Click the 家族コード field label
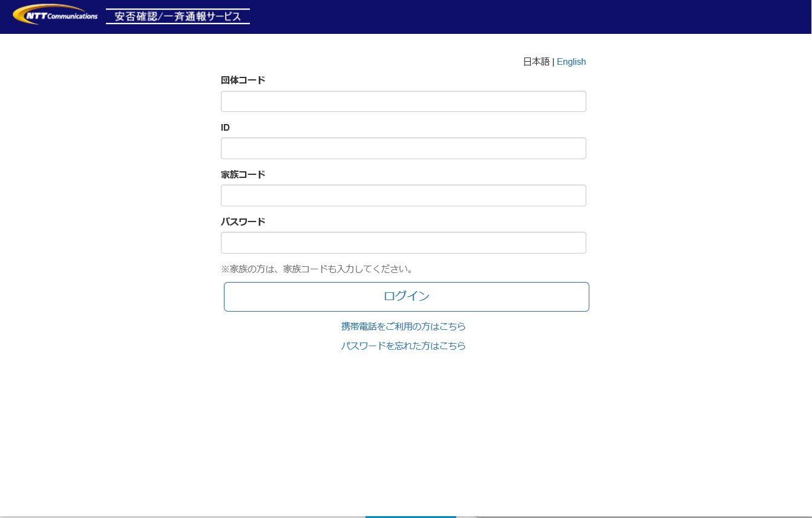 click(243, 175)
